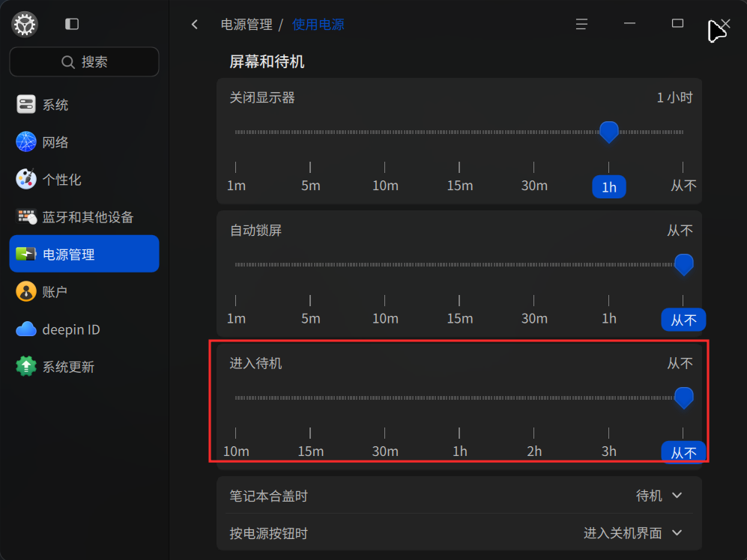Set 关闭显示器 to 30m
747x560 pixels.
click(x=534, y=185)
